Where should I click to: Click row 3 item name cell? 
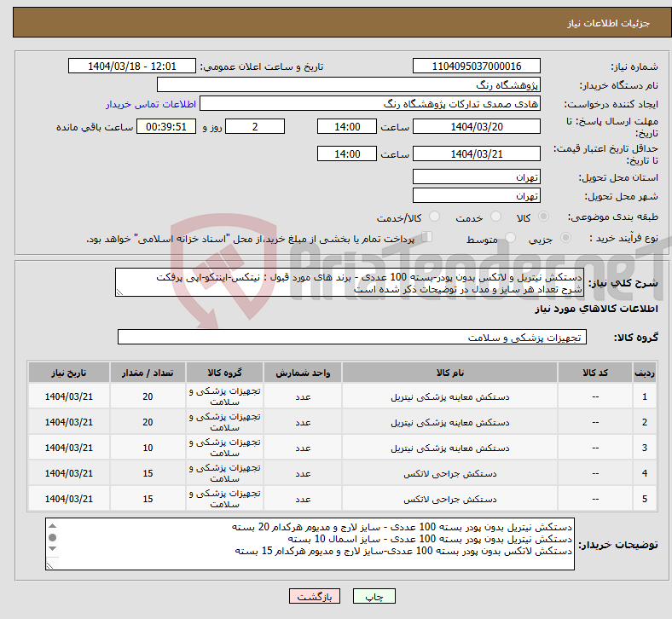(x=449, y=448)
